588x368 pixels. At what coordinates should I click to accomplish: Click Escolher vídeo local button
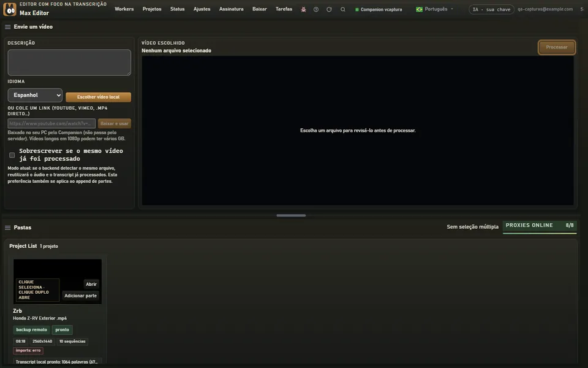coord(98,97)
